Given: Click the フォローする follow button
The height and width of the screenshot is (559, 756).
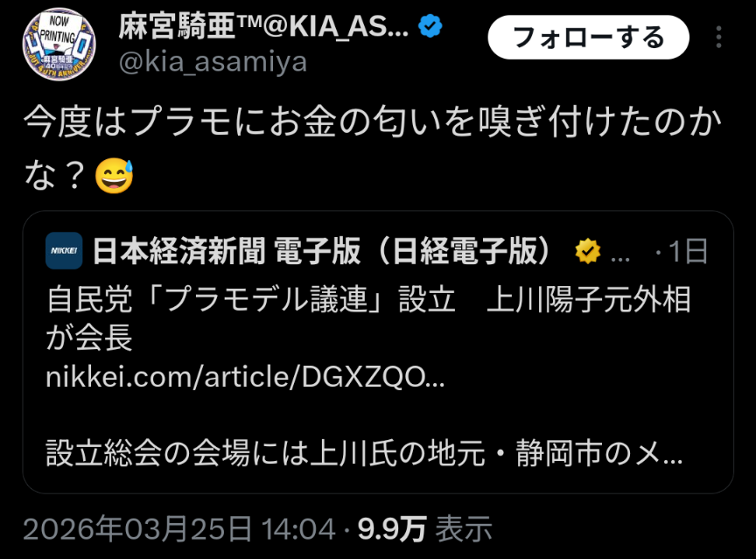Looking at the screenshot, I should [588, 37].
